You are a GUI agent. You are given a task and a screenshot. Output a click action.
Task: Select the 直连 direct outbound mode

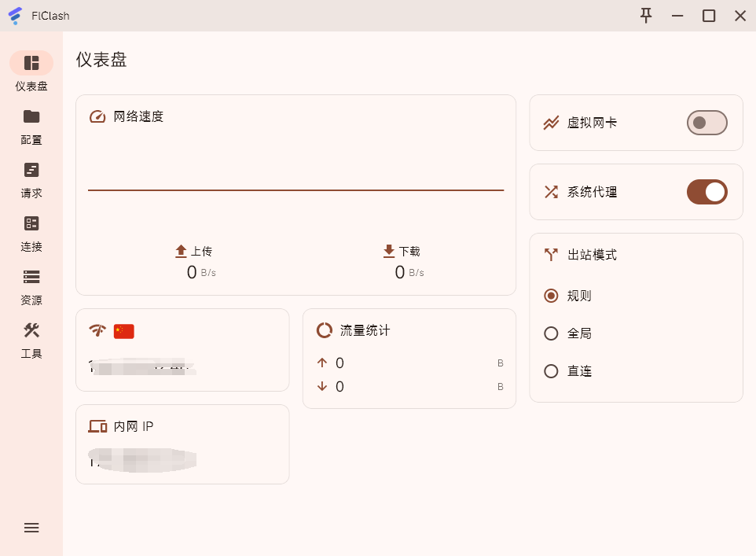coord(552,371)
